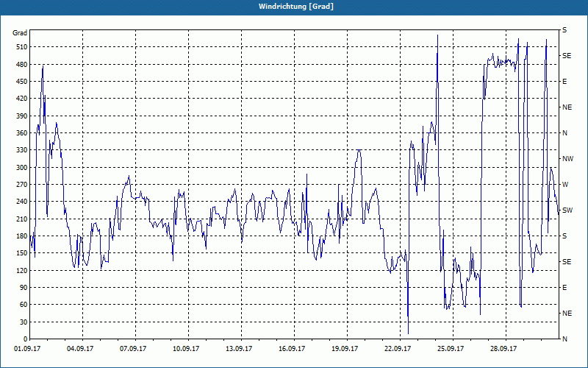Click the date label 25.09.17
The image size is (588, 368).
[450, 349]
